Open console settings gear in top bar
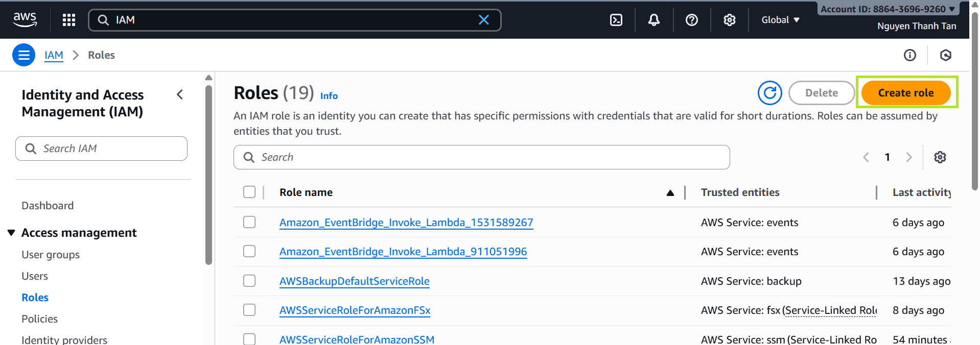The width and height of the screenshot is (980, 345). [x=729, y=20]
